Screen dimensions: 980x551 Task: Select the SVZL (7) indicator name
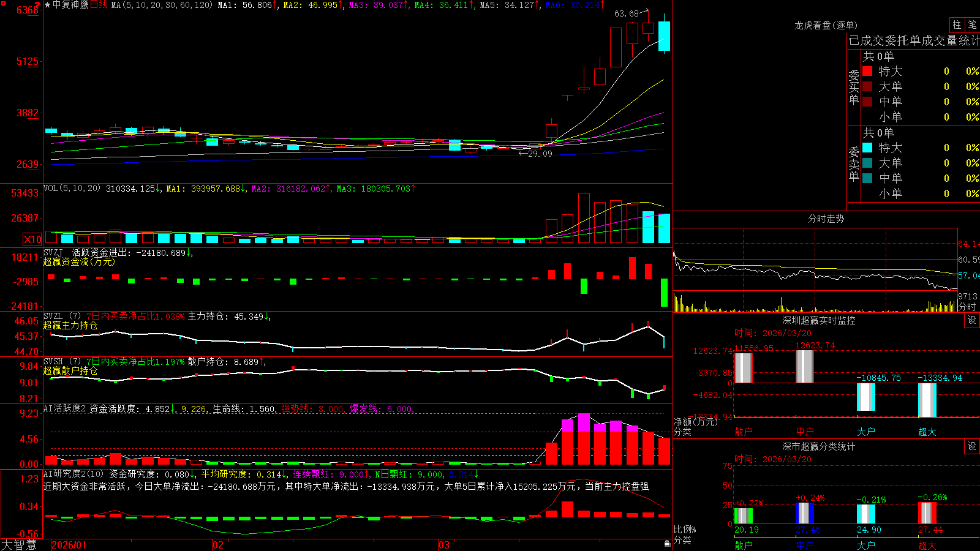(x=62, y=317)
